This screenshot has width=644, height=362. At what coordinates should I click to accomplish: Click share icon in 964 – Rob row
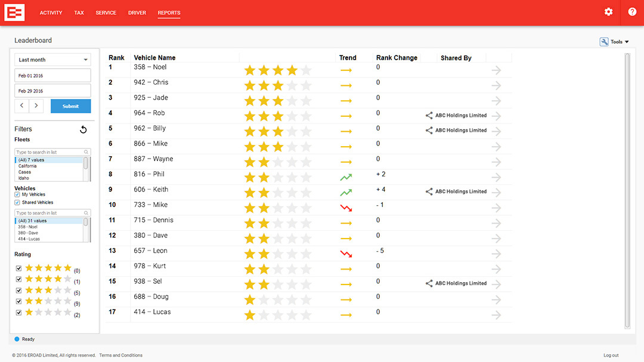point(429,116)
